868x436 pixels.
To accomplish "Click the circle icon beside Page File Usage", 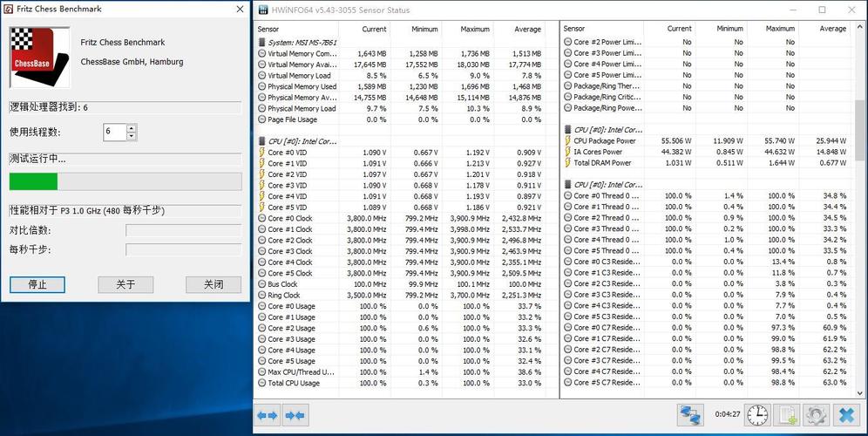I will pyautogui.click(x=261, y=119).
